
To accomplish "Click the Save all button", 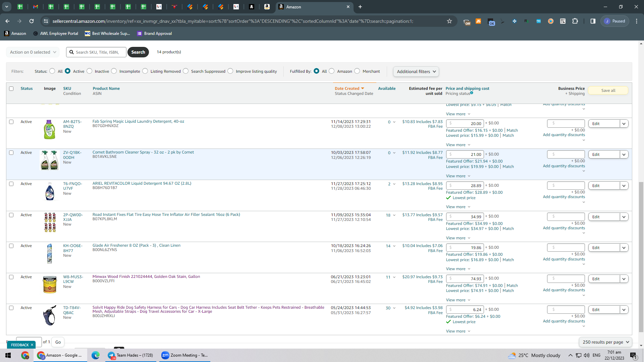I will tap(608, 90).
